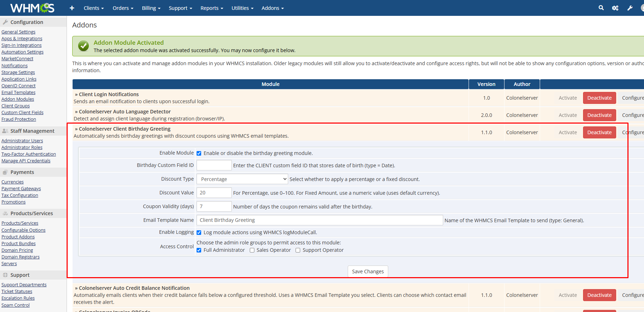The height and width of the screenshot is (312, 644).
Task: Expand the Billing menu
Action: 151,8
